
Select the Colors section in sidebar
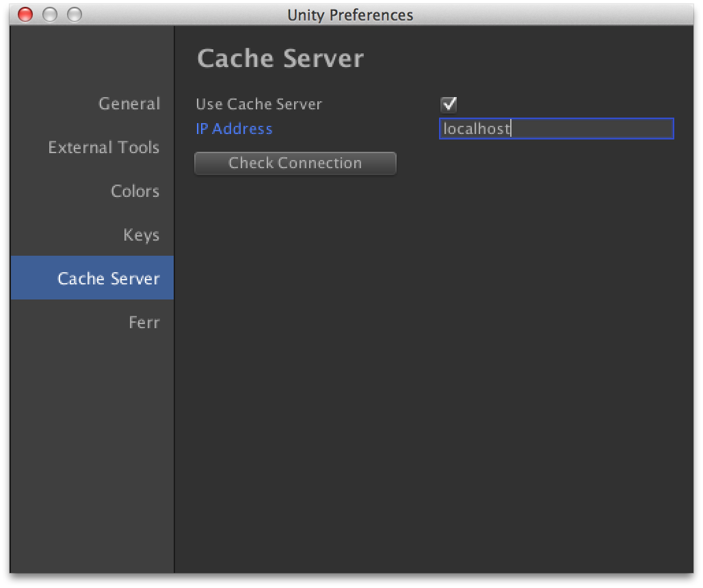tap(135, 191)
